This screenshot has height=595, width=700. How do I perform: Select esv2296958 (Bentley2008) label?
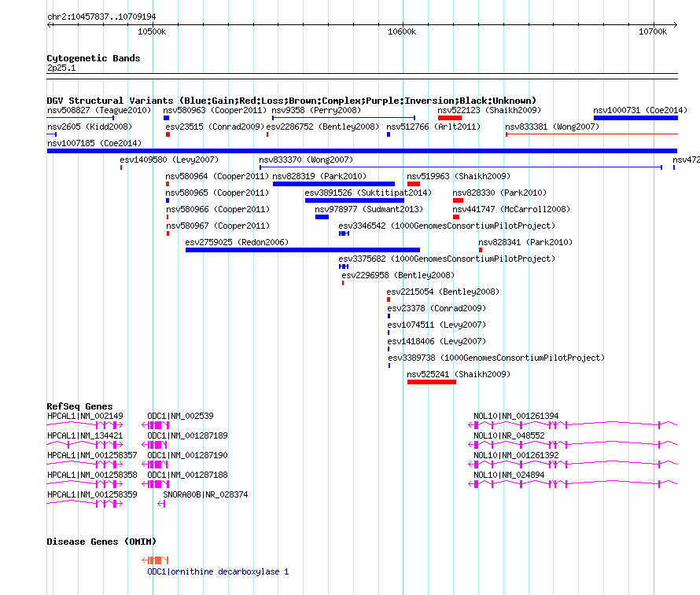point(398,275)
